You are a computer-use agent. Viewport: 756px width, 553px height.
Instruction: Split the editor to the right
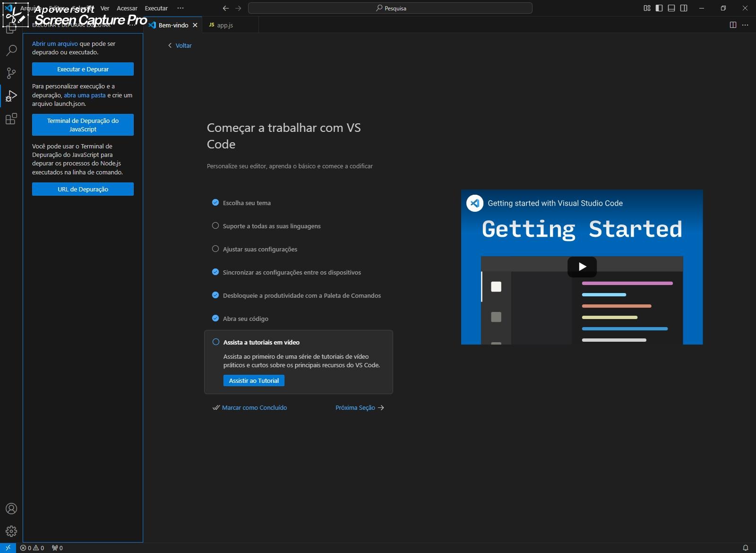pos(733,25)
